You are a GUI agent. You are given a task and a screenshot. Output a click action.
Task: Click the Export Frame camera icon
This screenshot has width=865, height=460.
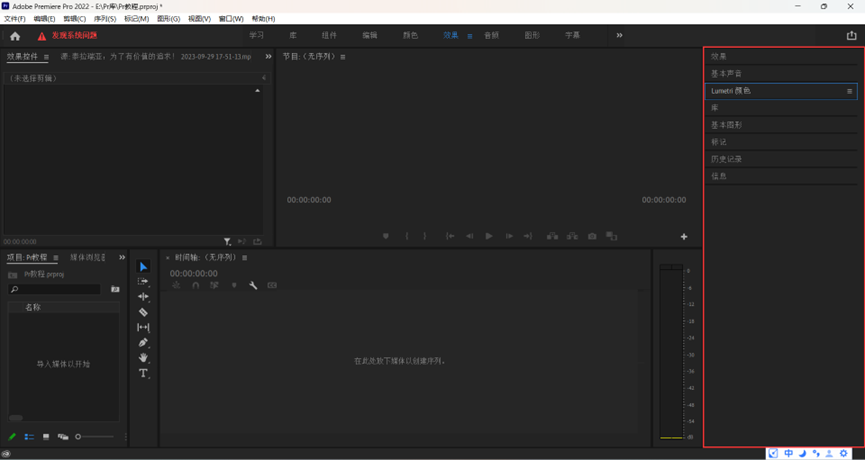592,236
